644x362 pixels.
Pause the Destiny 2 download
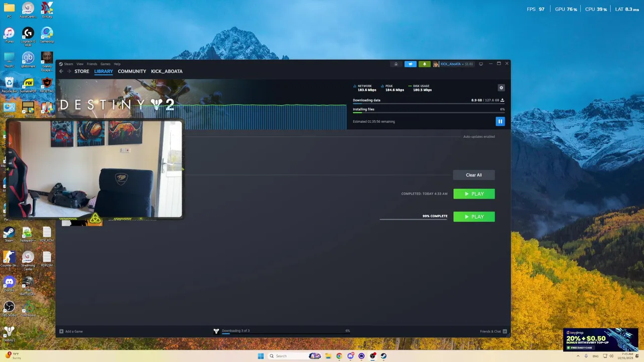coord(500,121)
